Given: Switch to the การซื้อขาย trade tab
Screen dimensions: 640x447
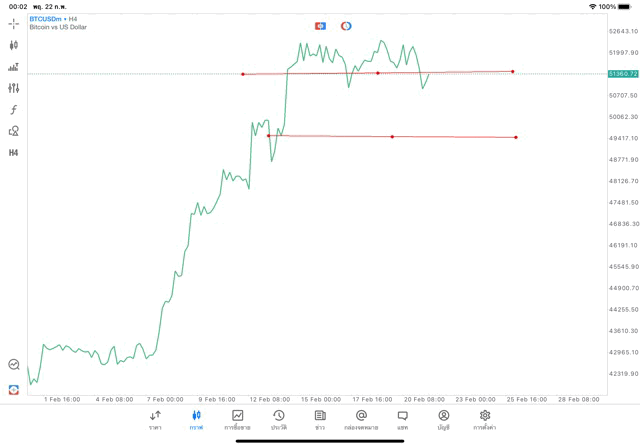Looking at the screenshot, I should (238, 419).
